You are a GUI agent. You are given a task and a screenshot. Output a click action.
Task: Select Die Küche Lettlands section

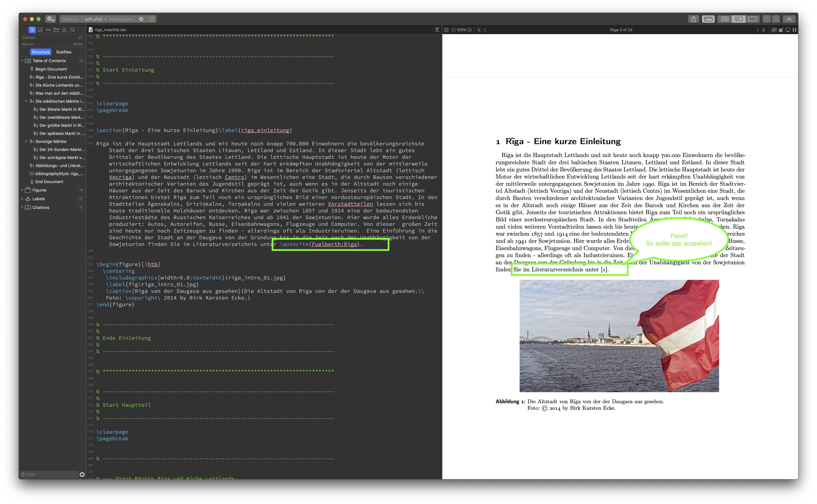57,85
